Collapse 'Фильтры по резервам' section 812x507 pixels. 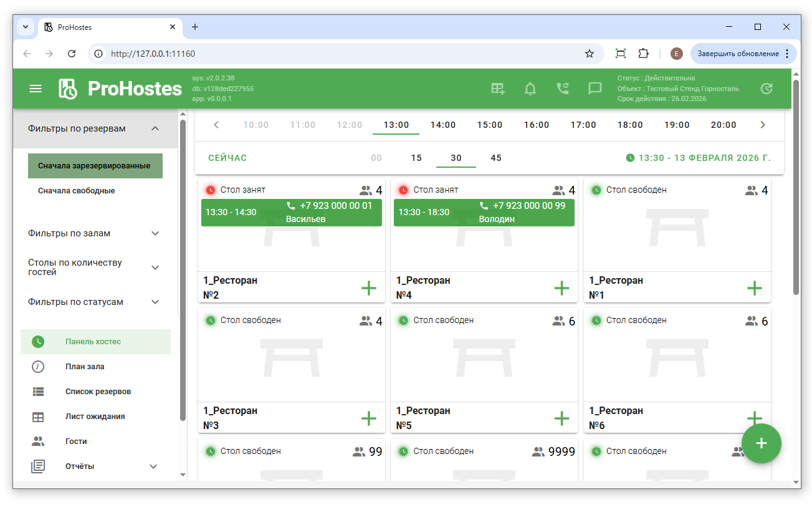tap(155, 128)
